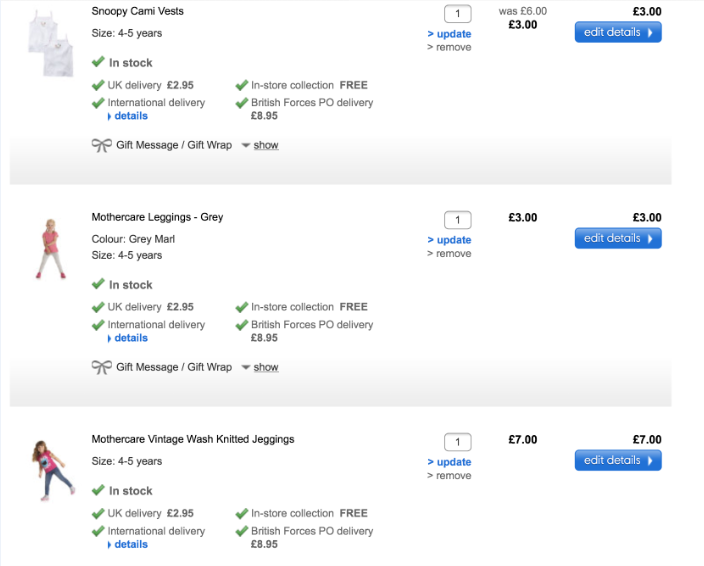Open Mothercare Leggings Grey product thumbnail
Image resolution: width=704 pixels, height=566 pixels.
(48, 248)
